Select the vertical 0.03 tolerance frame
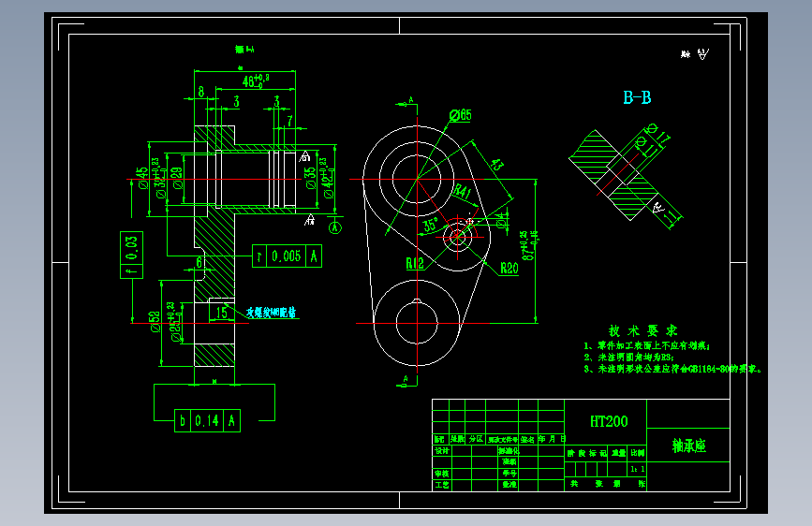 [x=131, y=255]
